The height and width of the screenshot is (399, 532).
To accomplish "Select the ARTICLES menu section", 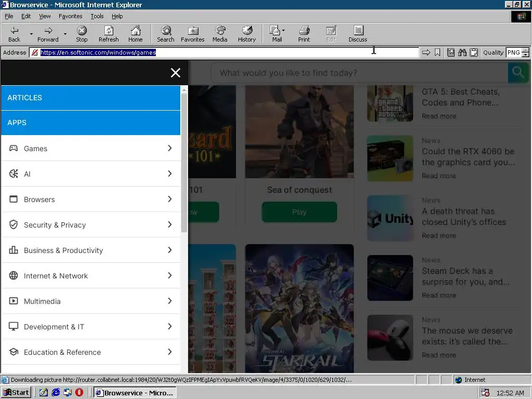I will pyautogui.click(x=90, y=98).
